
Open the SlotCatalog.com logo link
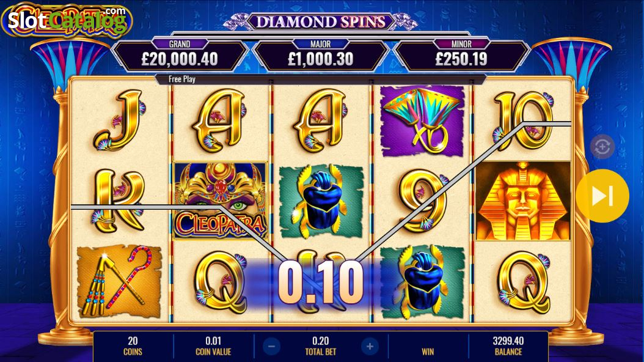(x=67, y=20)
